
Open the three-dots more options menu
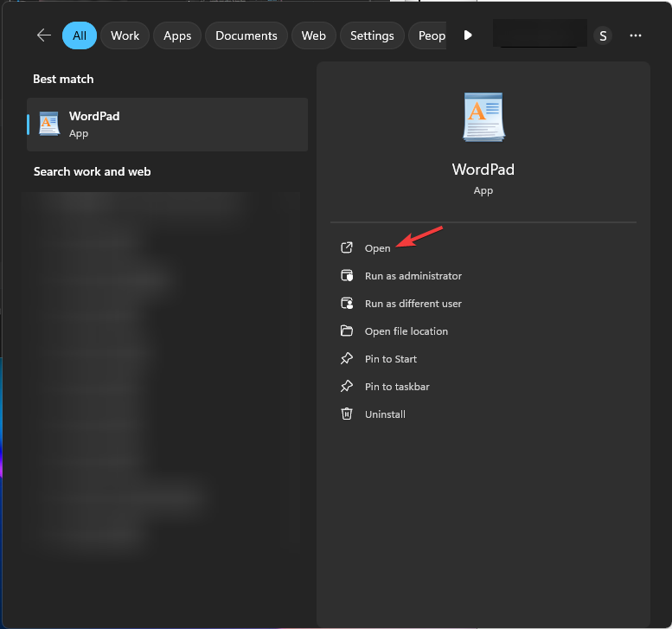[x=636, y=35]
